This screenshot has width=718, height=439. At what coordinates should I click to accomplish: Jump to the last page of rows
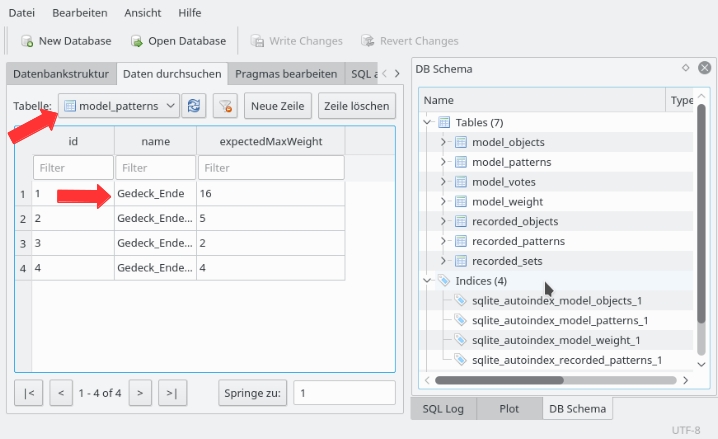(172, 393)
